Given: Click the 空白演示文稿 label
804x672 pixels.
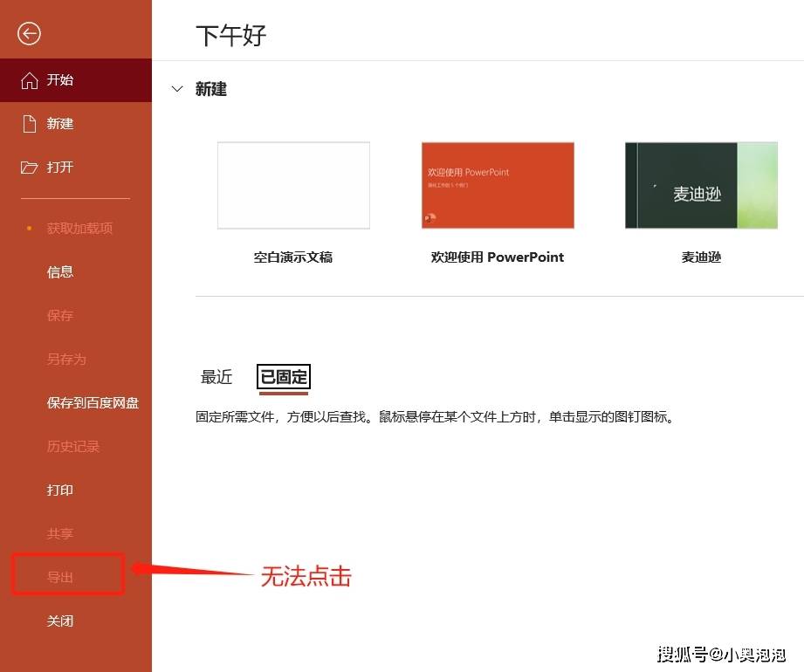Looking at the screenshot, I should (x=293, y=257).
